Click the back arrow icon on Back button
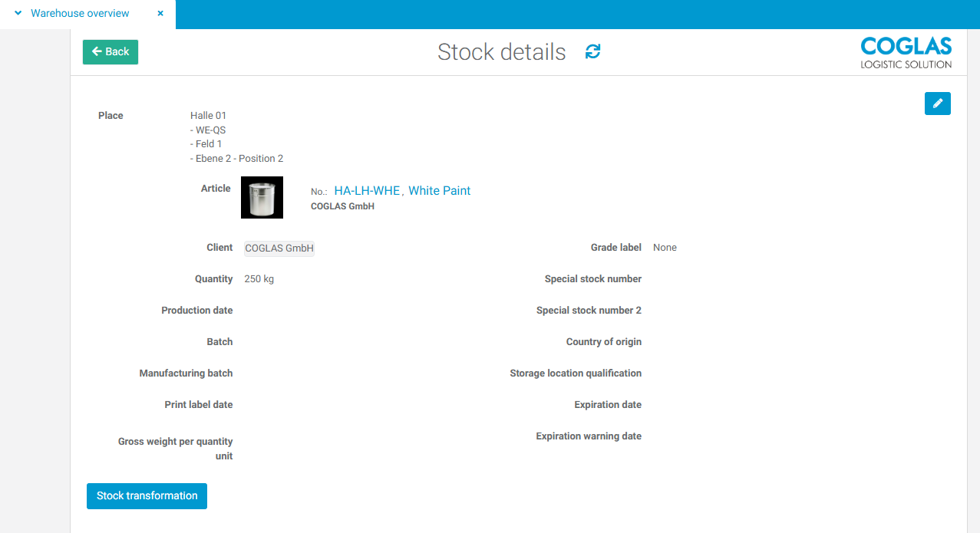980x533 pixels. 97,51
